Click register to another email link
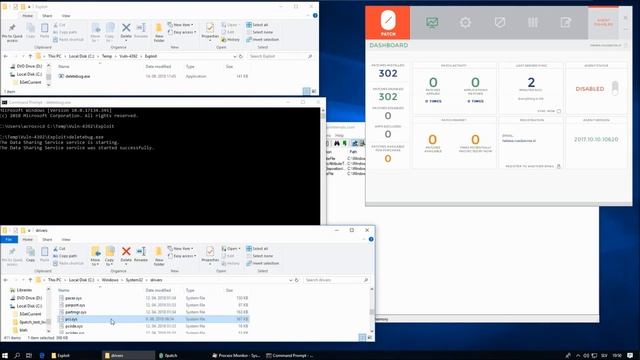This screenshot has width=640, height=360. 529,166
